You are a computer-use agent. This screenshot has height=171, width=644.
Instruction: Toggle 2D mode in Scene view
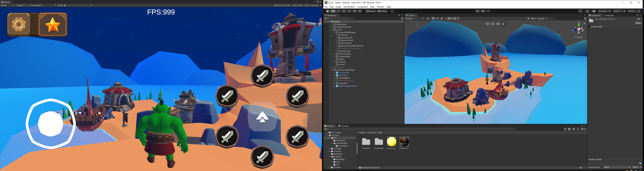[428, 18]
